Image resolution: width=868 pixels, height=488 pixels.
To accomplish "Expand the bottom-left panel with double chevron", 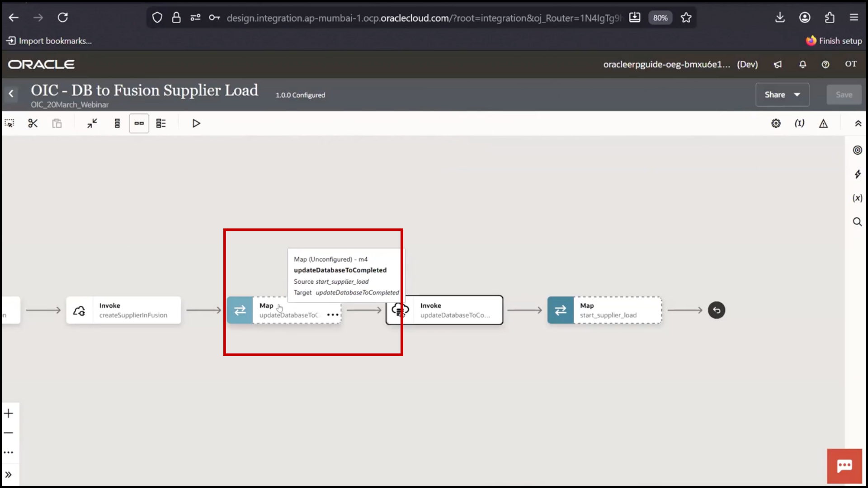I will coord(9,475).
